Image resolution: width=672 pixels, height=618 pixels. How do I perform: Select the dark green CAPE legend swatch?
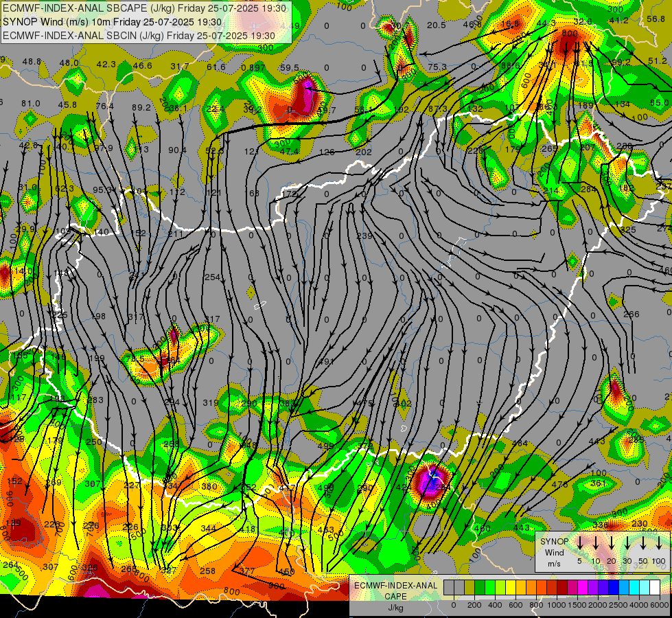[x=480, y=588]
